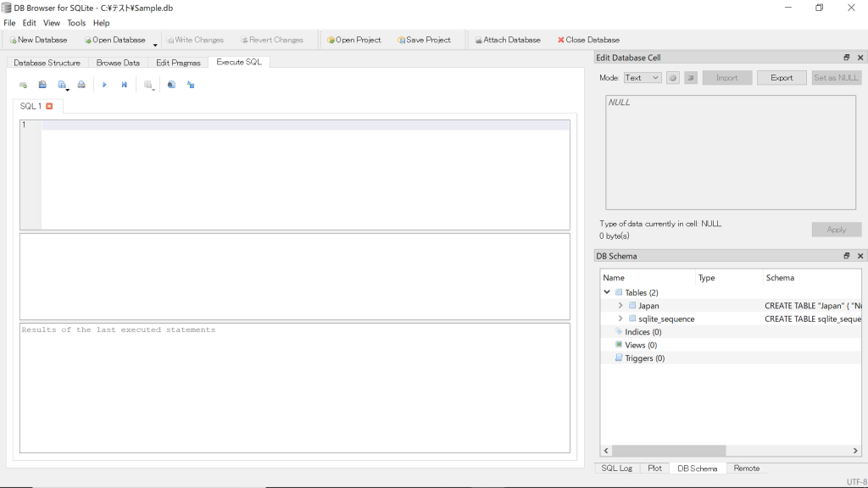Click schema scrollbar right arrow
The height and width of the screenshot is (488, 868).
pyautogui.click(x=855, y=451)
